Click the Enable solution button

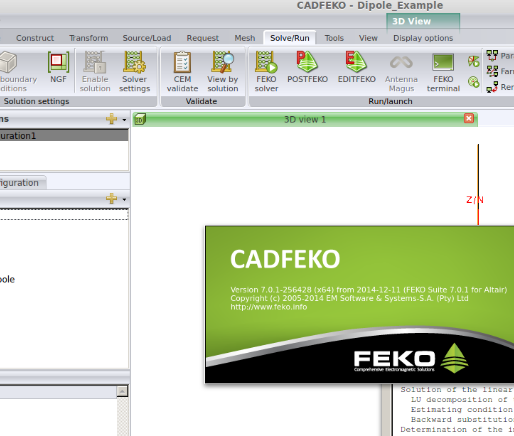pyautogui.click(x=95, y=71)
